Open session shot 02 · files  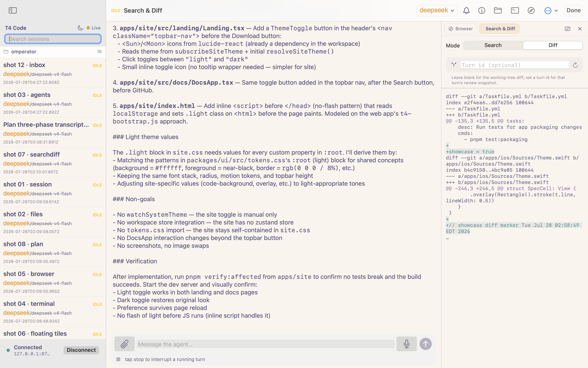[53, 222]
